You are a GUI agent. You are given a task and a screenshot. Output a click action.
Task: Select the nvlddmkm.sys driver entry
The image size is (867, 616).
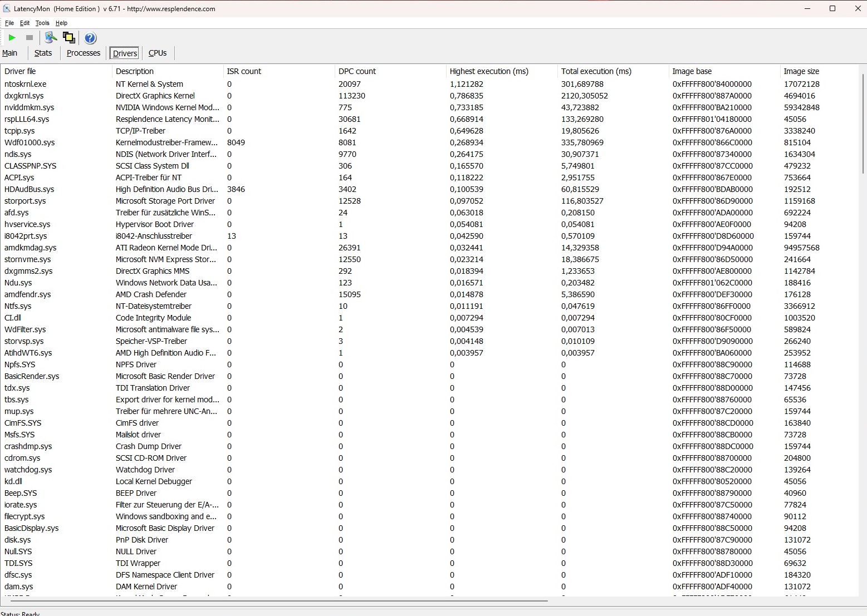pyautogui.click(x=29, y=107)
